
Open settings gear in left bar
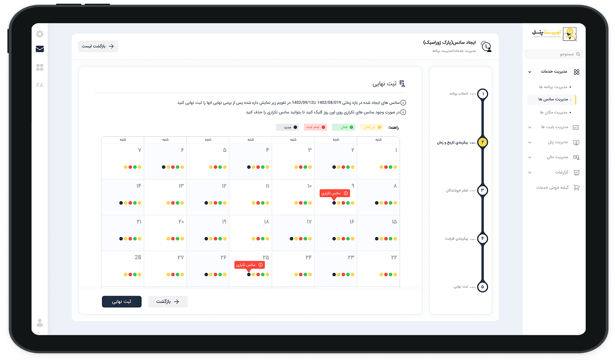tap(40, 34)
